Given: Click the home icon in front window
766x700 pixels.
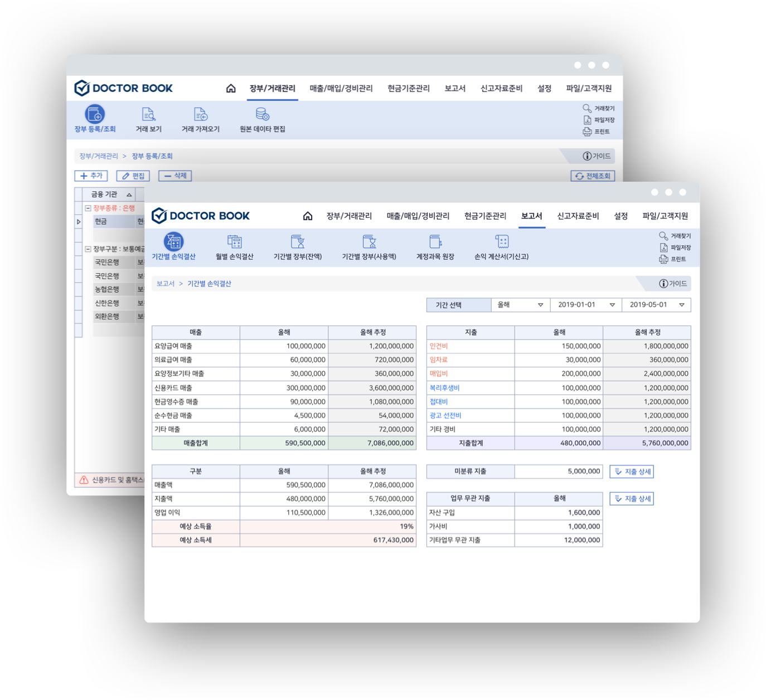Looking at the screenshot, I should point(308,216).
